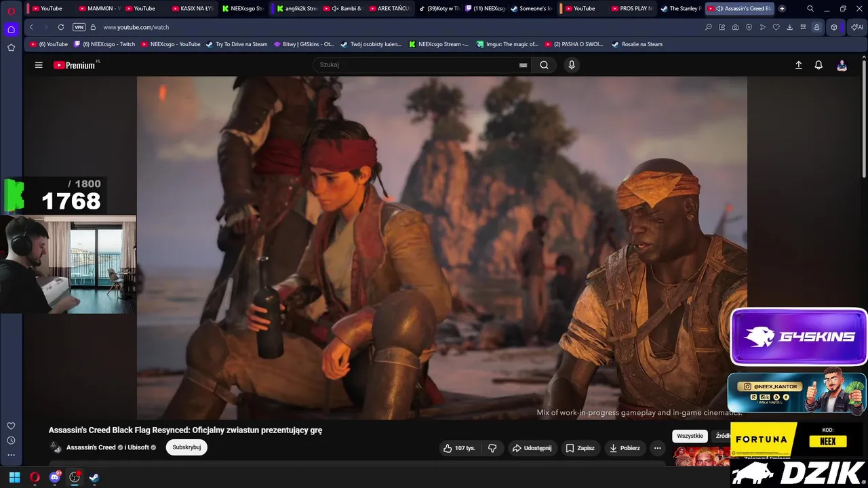This screenshot has height=488, width=868.
Task: Open more actions three-dot menu under video
Action: pyautogui.click(x=657, y=448)
